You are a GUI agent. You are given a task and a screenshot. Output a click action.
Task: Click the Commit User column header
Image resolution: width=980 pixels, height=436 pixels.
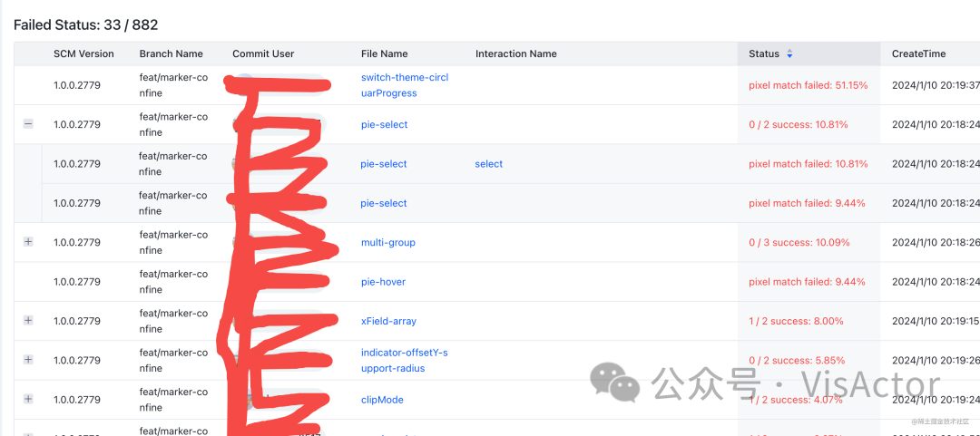click(263, 53)
